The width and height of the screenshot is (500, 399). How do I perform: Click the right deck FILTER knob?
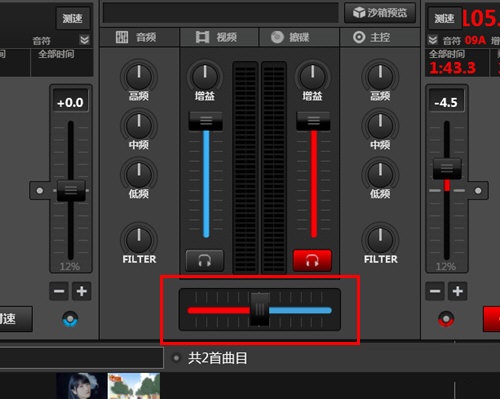tap(380, 239)
